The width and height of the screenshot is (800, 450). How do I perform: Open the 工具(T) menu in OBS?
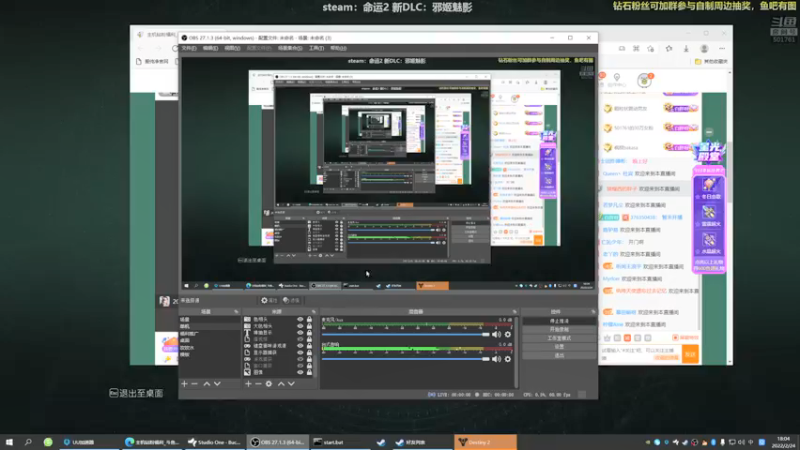pyautogui.click(x=316, y=48)
